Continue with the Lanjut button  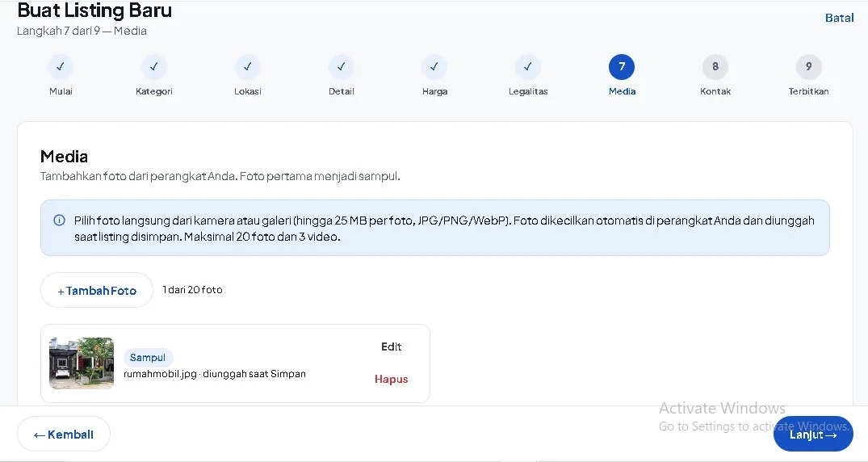(x=813, y=435)
